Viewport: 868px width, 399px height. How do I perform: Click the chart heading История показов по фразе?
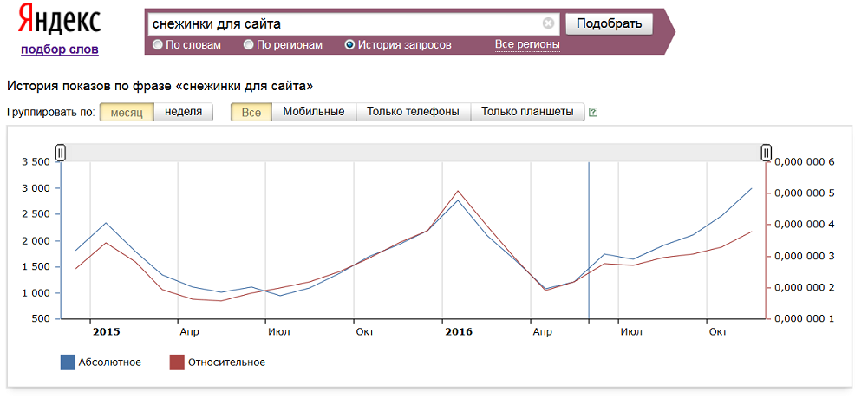coord(160,86)
